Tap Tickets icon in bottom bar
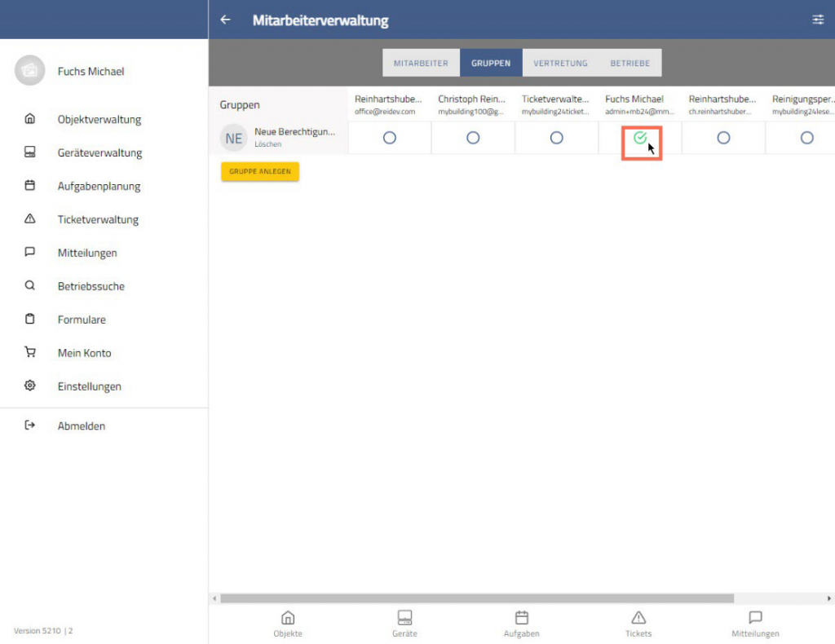Screen dimensions: 835x644 coord(638,624)
